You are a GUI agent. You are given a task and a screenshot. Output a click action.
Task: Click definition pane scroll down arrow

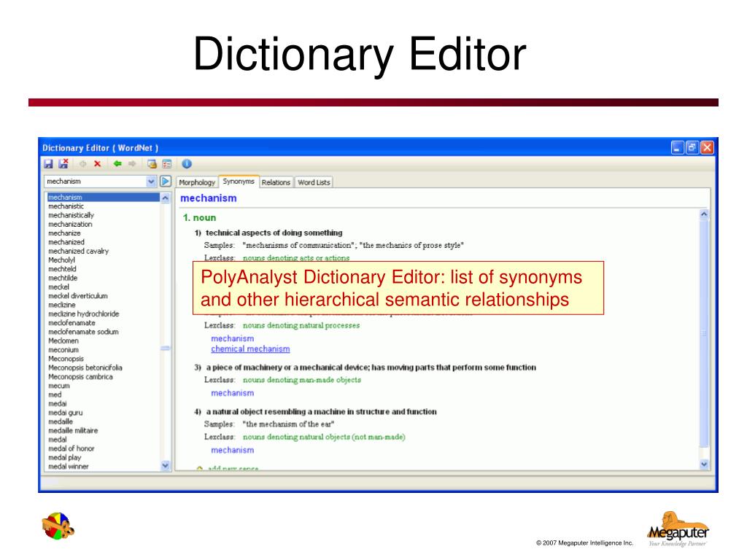(704, 464)
